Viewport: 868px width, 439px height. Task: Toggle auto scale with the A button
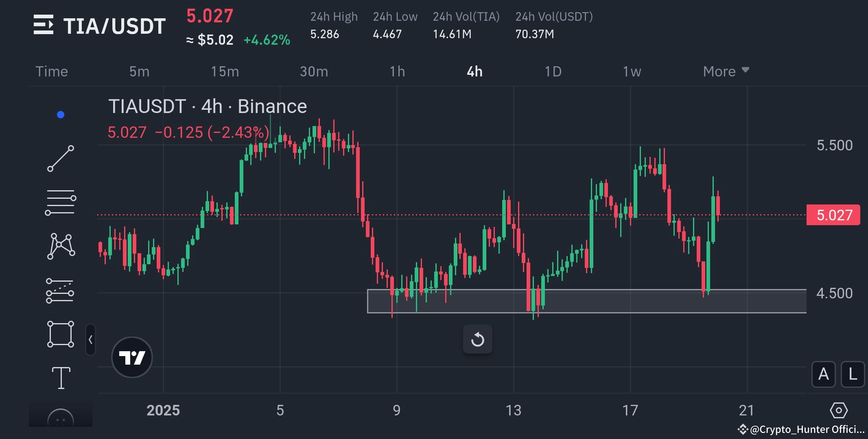pos(823,375)
